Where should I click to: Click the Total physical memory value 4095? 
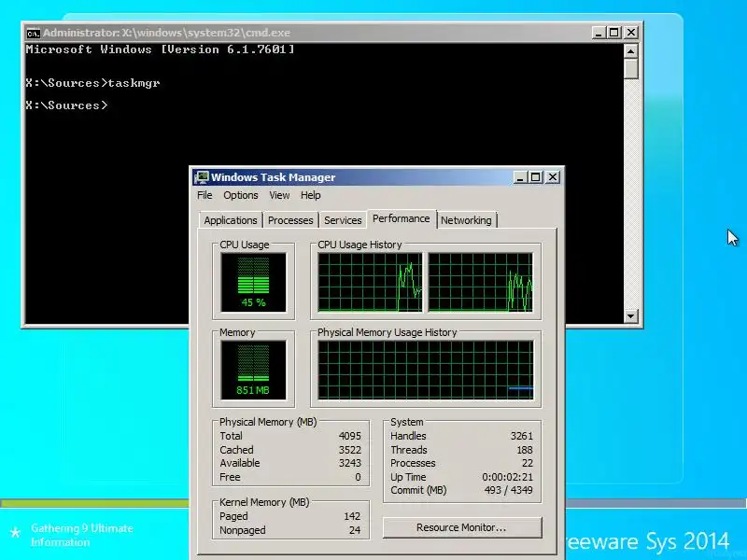coord(349,436)
